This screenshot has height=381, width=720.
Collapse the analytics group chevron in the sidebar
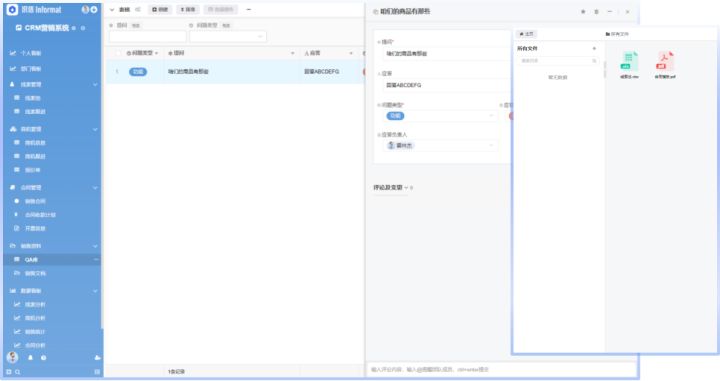96,291
